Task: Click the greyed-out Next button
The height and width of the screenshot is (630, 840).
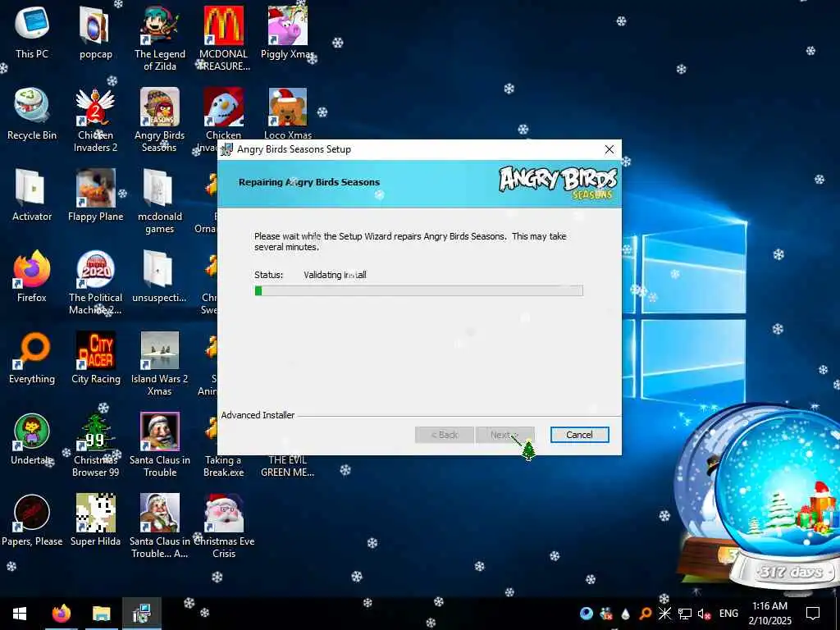Action: pos(504,435)
